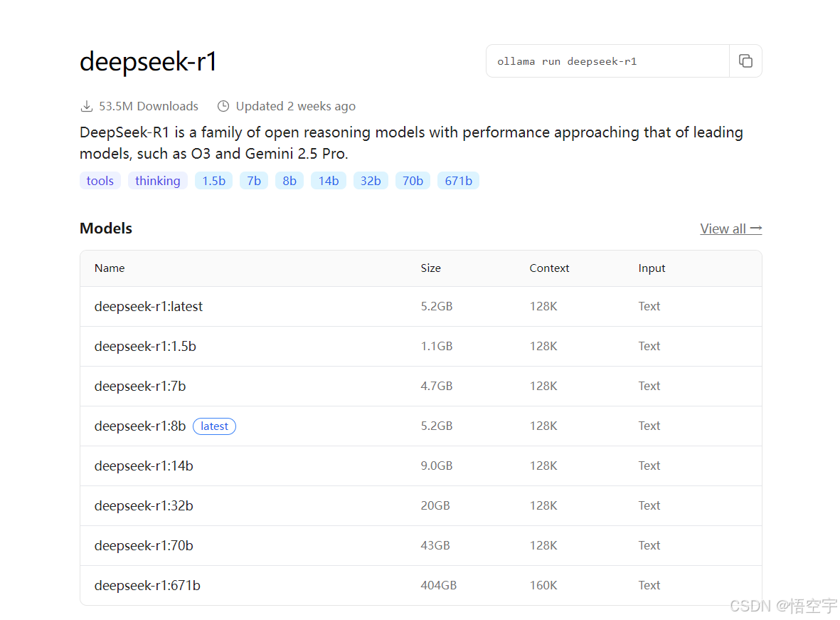840x620 pixels.
Task: Pick the 8b size tag
Action: [289, 181]
